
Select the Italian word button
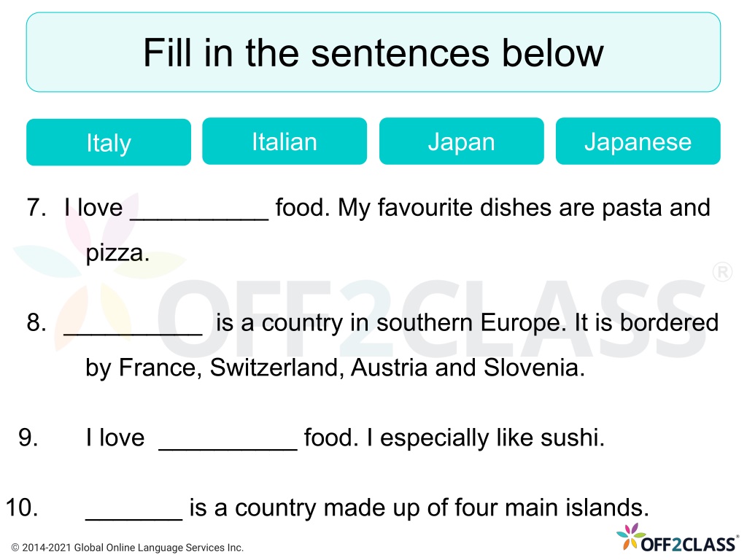pos(285,141)
